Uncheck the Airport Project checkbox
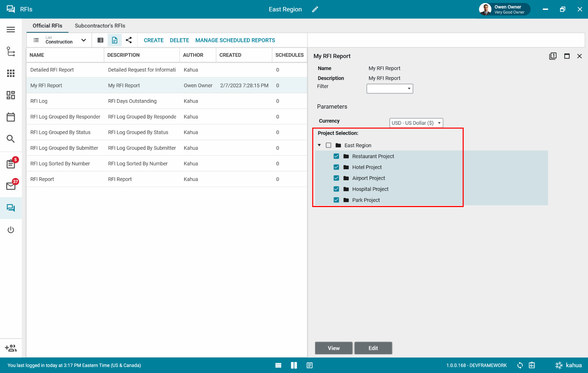The width and height of the screenshot is (588, 373). tap(336, 178)
